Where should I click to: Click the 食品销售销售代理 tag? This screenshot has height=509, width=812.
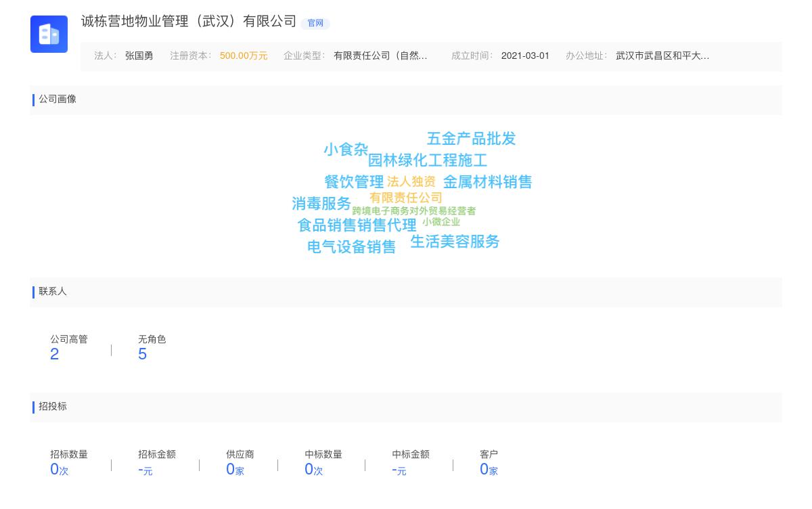point(357,226)
